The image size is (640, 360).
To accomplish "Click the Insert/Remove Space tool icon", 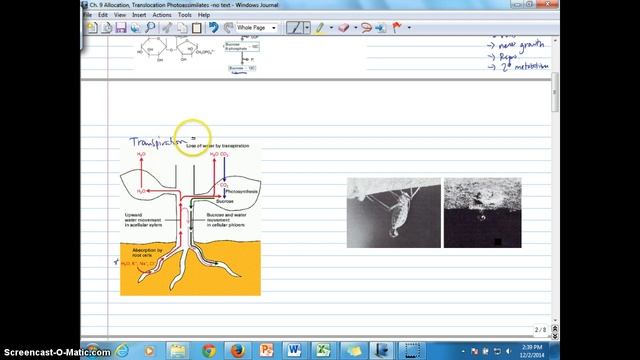I will click(381, 28).
